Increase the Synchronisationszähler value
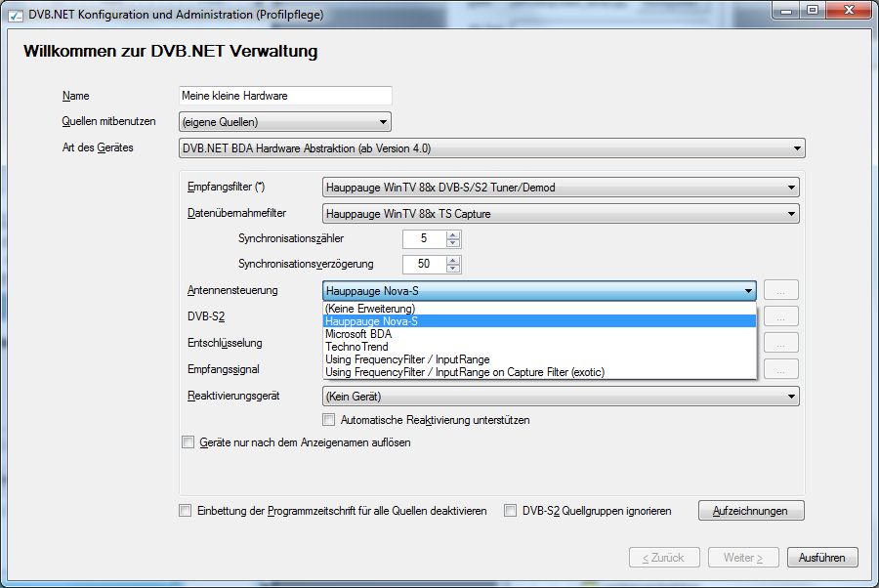The height and width of the screenshot is (588, 879). coord(453,234)
